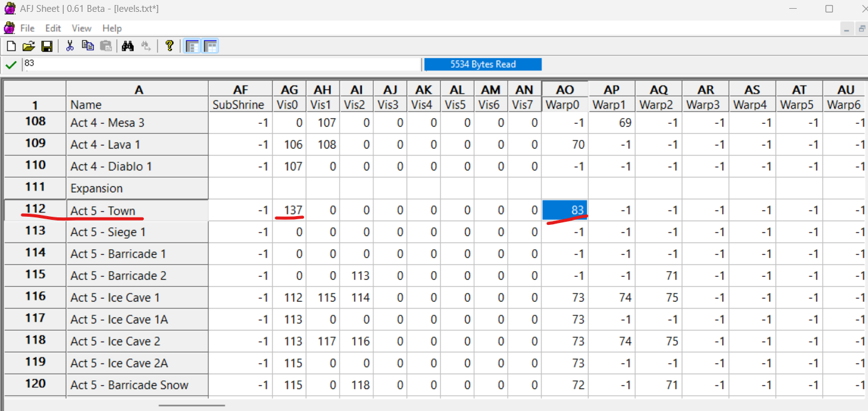Select the 'Act 5 - Ice Cave 2A' cell
The image size is (868, 411).
point(138,363)
